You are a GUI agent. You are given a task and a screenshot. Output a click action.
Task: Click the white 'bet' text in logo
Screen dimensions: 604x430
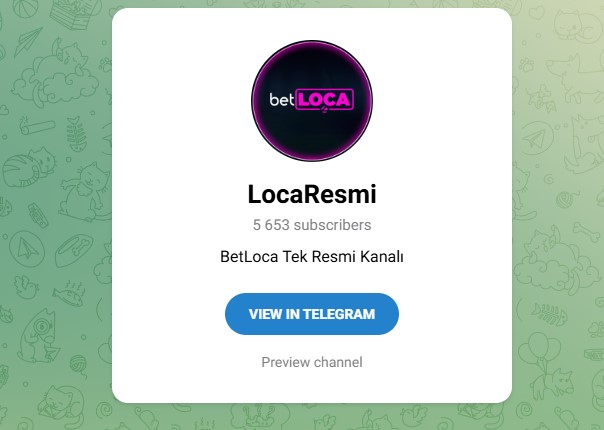click(x=282, y=100)
